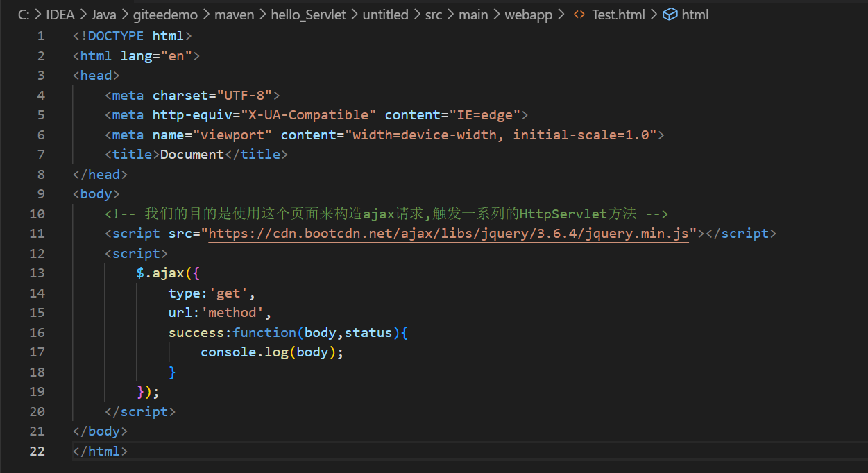Click the opening body tag on line 9
Screen dimensions: 868x473
[x=96, y=194]
